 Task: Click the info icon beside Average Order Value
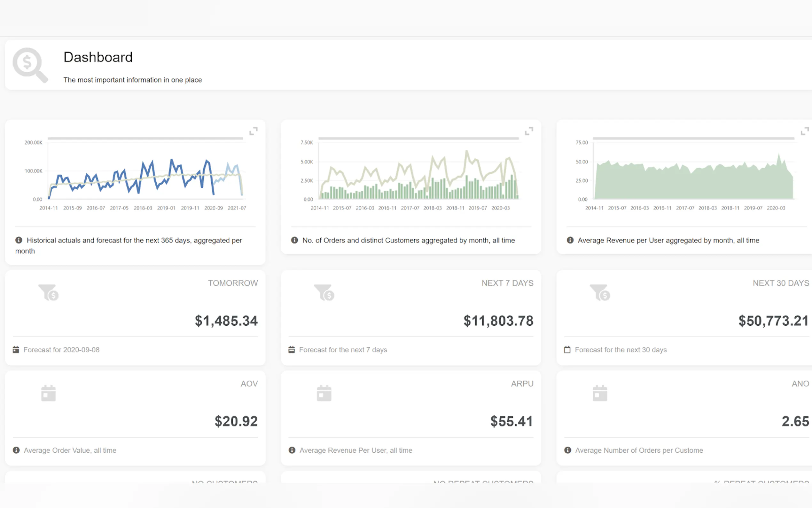(x=16, y=450)
